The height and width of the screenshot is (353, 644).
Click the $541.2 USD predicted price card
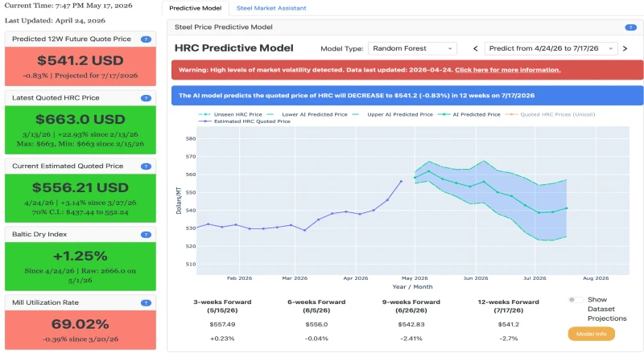[80, 67]
